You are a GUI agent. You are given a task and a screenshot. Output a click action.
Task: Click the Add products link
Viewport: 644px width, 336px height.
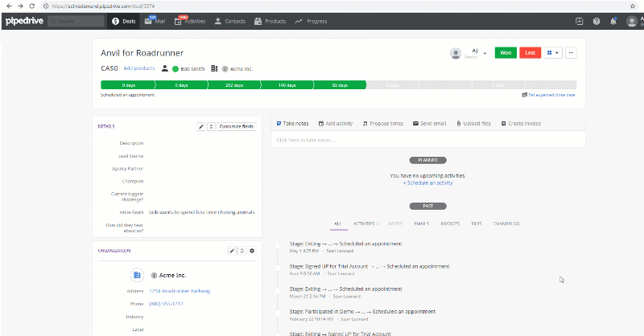(x=139, y=68)
